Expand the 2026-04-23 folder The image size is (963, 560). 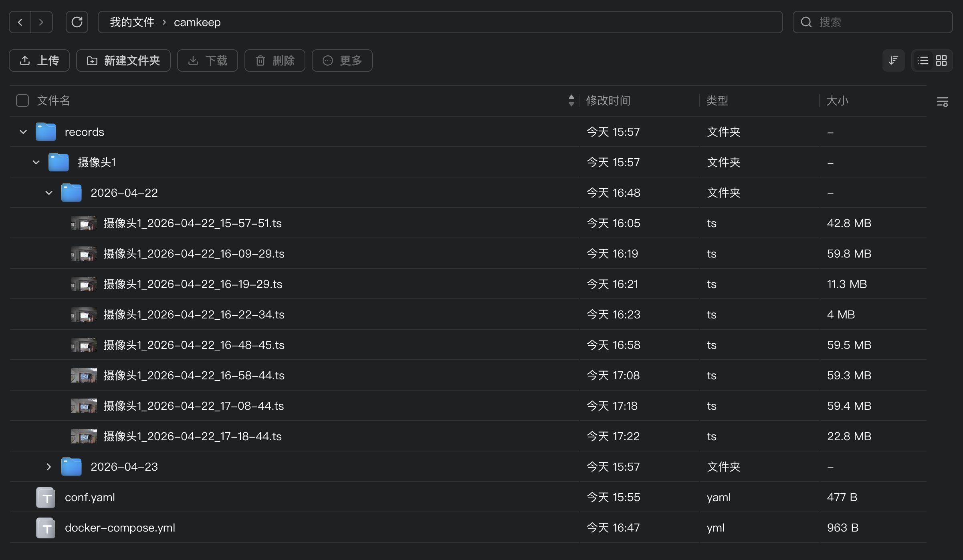click(49, 467)
